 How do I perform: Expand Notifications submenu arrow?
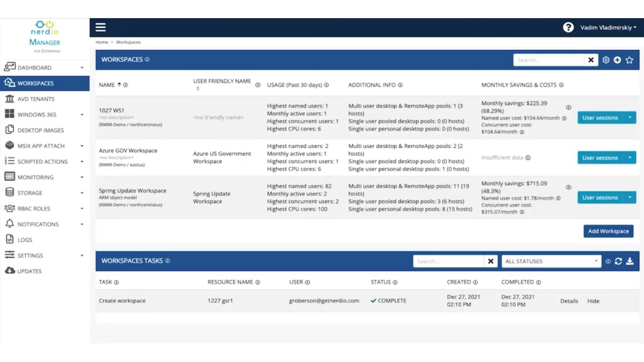pos(82,224)
